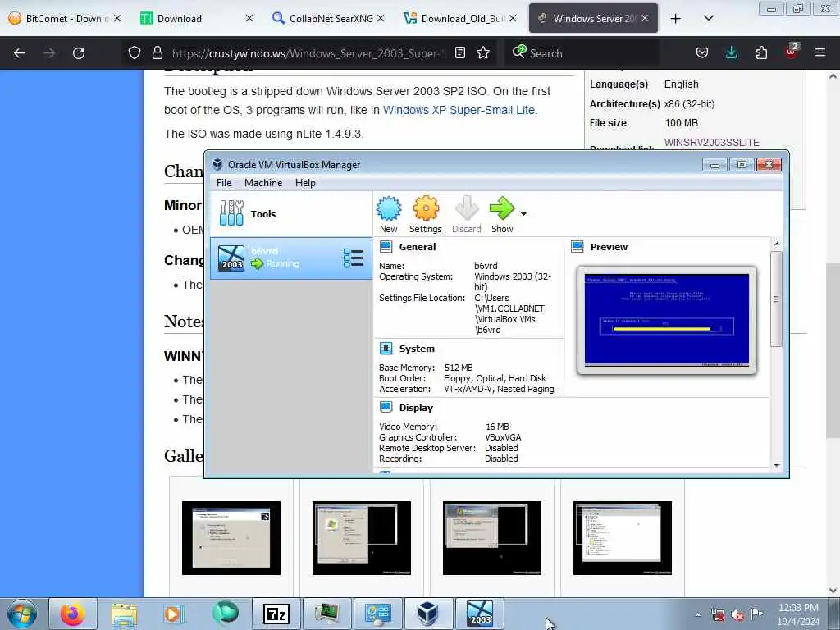Image resolution: width=840 pixels, height=630 pixels.
Task: Open fourth gallery screenshot thumbnail
Action: (623, 538)
